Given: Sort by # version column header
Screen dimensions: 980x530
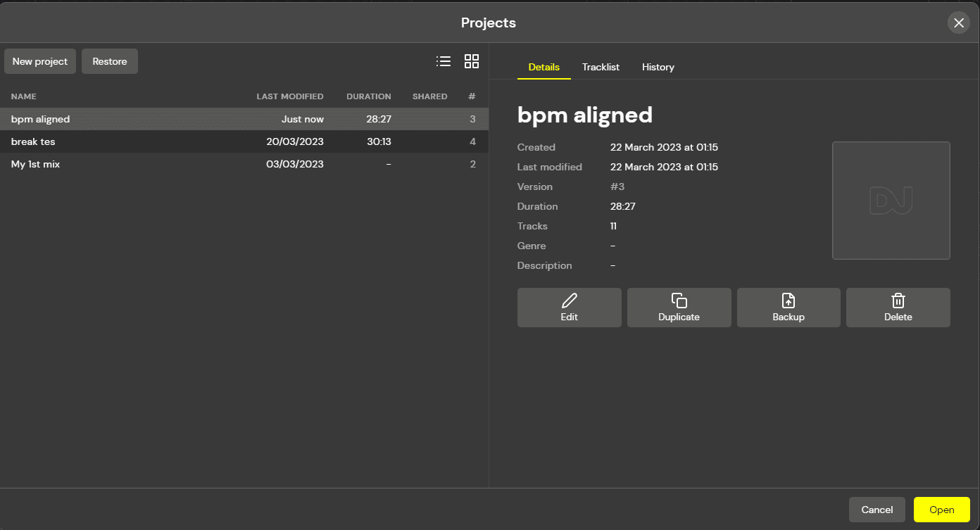Looking at the screenshot, I should click(x=472, y=96).
